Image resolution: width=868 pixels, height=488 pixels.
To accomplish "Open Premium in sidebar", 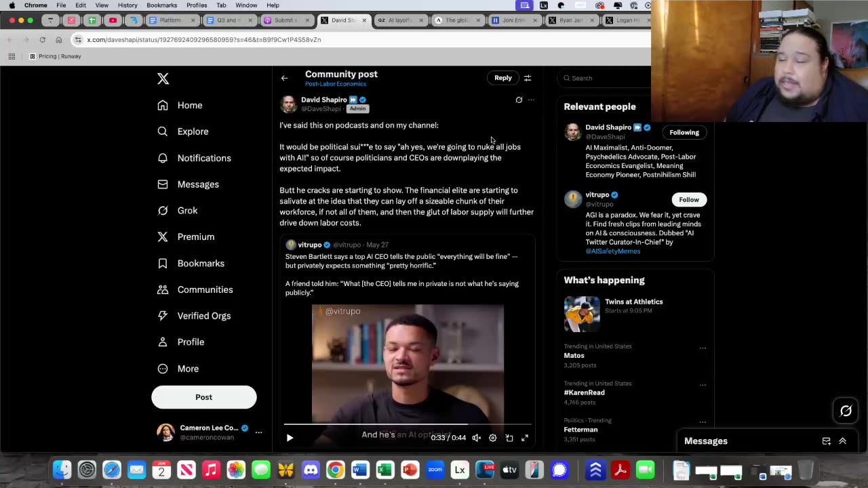I will (186, 237).
